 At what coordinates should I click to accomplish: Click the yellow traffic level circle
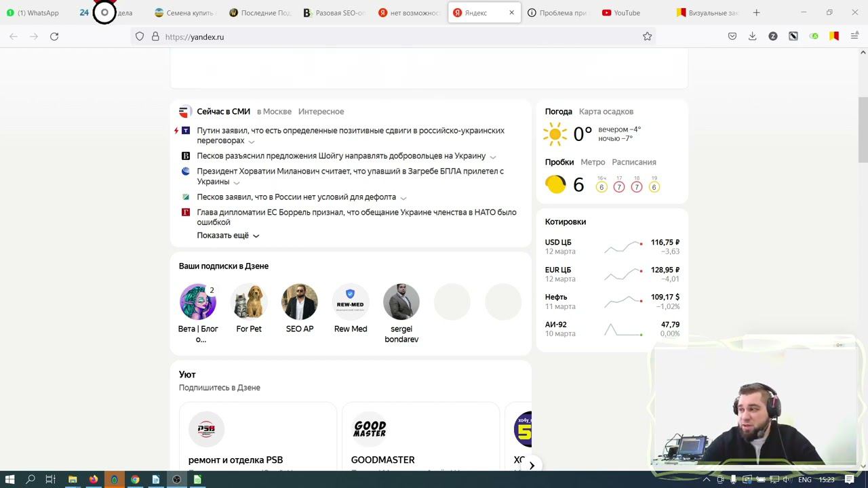[x=555, y=184]
